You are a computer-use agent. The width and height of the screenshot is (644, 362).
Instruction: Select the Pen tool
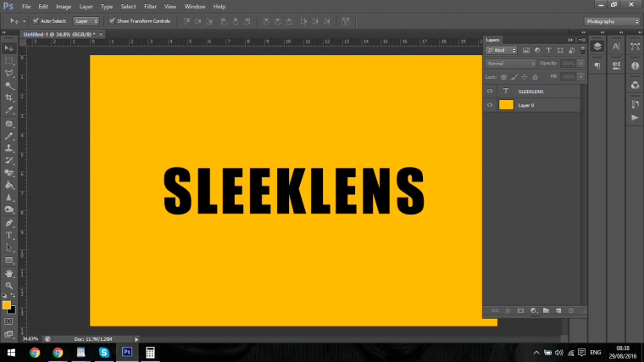tap(8, 223)
